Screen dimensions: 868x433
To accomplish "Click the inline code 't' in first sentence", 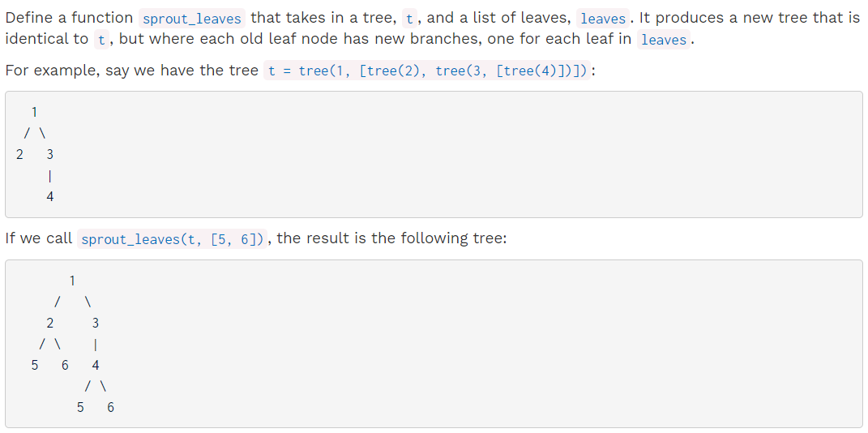I will [x=409, y=19].
